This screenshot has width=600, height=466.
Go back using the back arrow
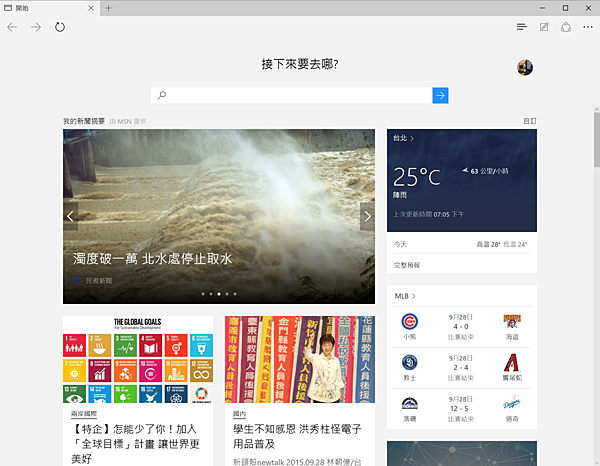coord(12,27)
